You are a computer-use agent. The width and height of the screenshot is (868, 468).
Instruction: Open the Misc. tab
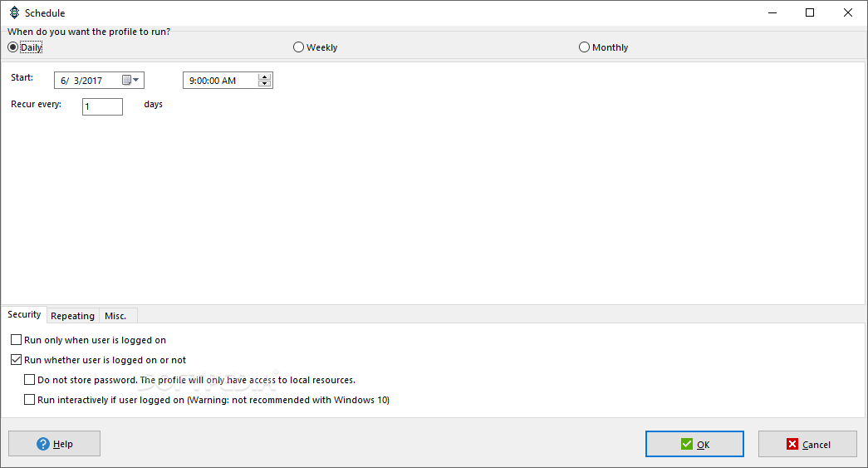(x=115, y=316)
